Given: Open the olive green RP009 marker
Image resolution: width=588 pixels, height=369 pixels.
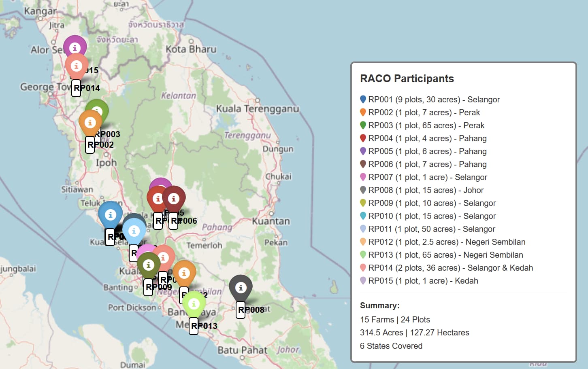Looking at the screenshot, I should point(149,265).
